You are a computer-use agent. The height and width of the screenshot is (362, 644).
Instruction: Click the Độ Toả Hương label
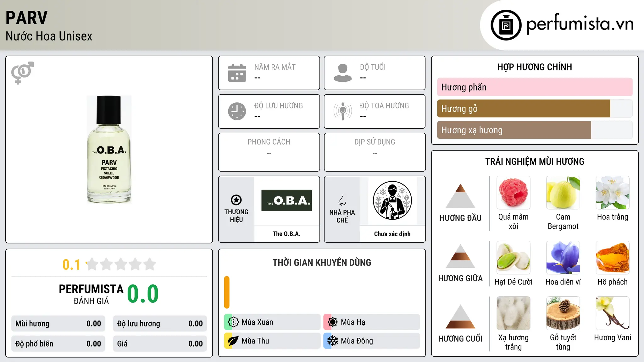384,106
